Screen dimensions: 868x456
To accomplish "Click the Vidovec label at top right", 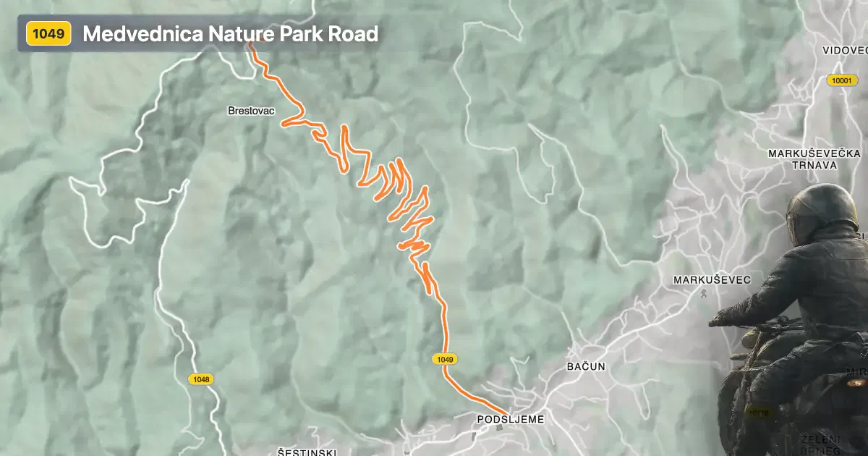I will pyautogui.click(x=845, y=51).
